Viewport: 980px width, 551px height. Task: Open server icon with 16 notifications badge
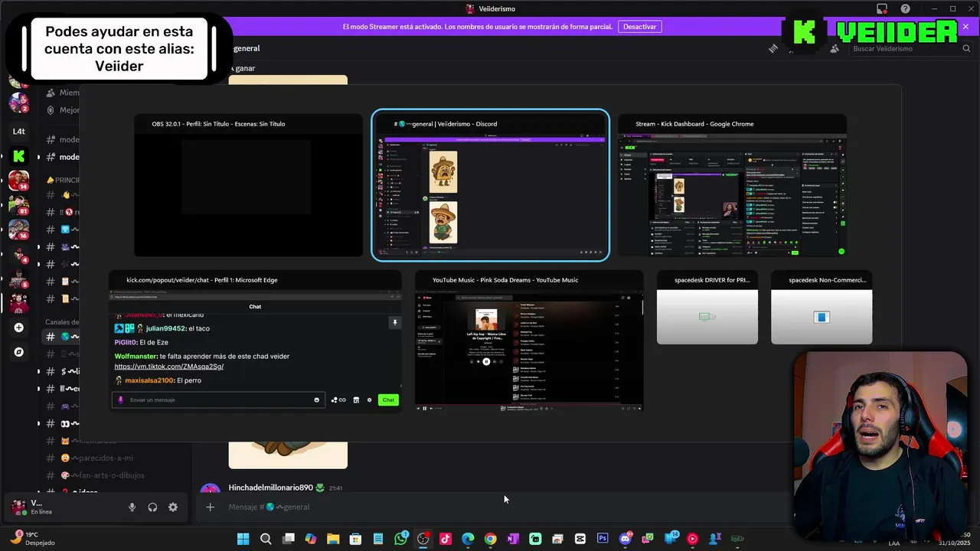19,230
